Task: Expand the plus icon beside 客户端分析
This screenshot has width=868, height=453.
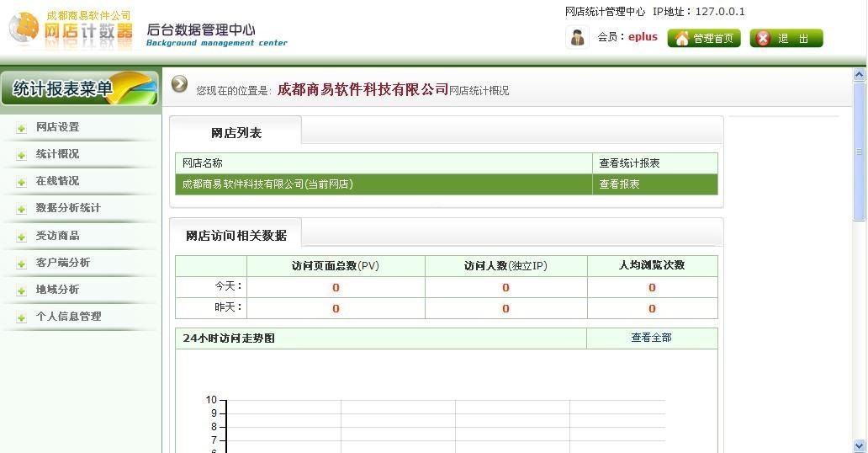Action: (x=21, y=264)
